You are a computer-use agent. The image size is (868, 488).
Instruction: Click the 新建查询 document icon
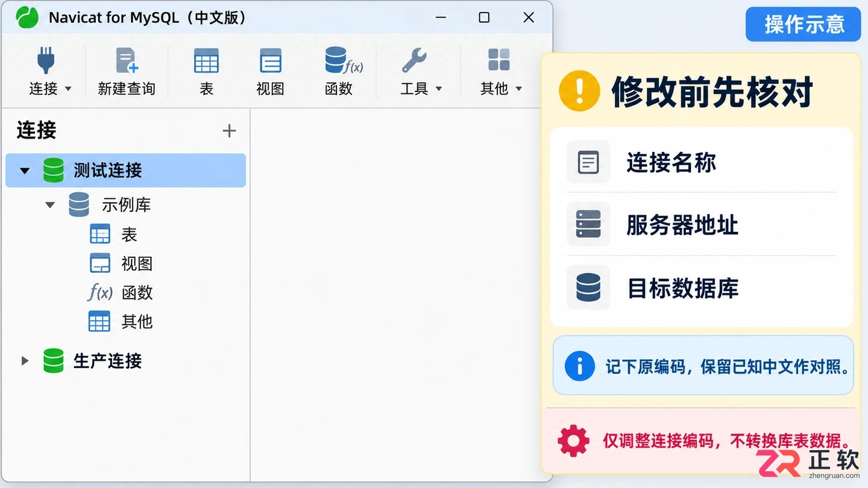(x=127, y=60)
